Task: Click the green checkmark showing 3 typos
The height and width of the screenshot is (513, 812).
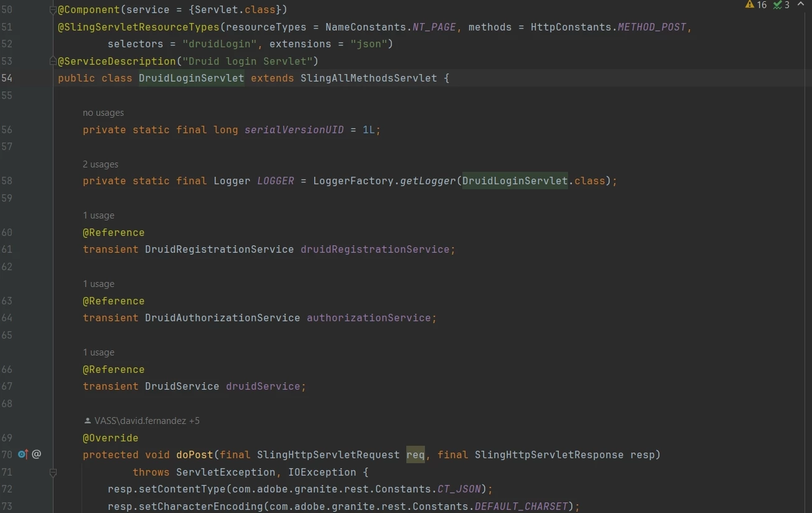Action: coord(781,5)
